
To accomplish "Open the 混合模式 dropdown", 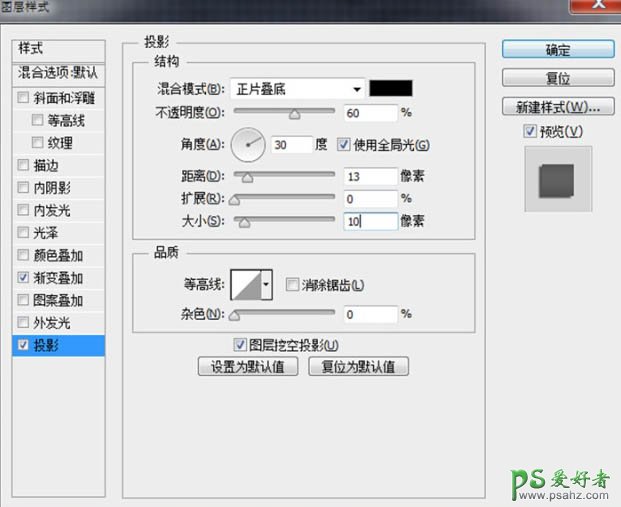I will point(298,88).
